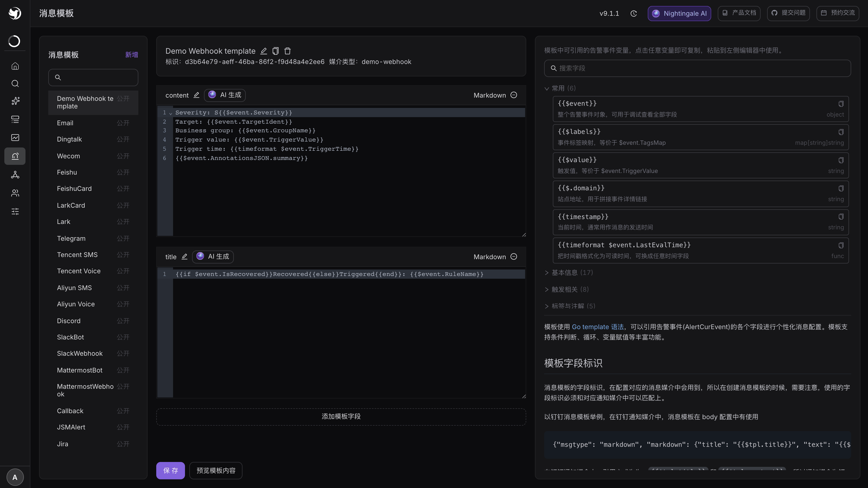868x488 pixels.
Task: Focus the 搜索字段 search box
Action: tap(697, 68)
